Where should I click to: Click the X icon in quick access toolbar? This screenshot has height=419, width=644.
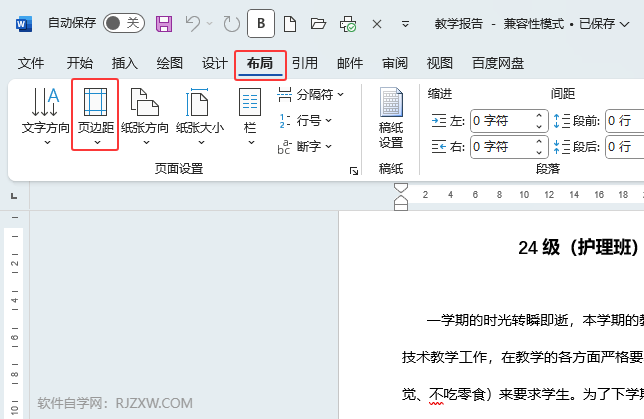coord(377,24)
